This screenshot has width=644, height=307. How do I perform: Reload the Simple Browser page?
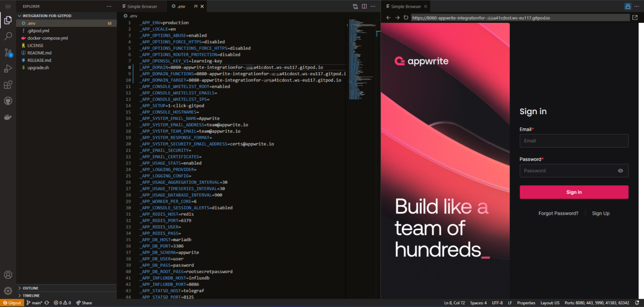tap(406, 18)
